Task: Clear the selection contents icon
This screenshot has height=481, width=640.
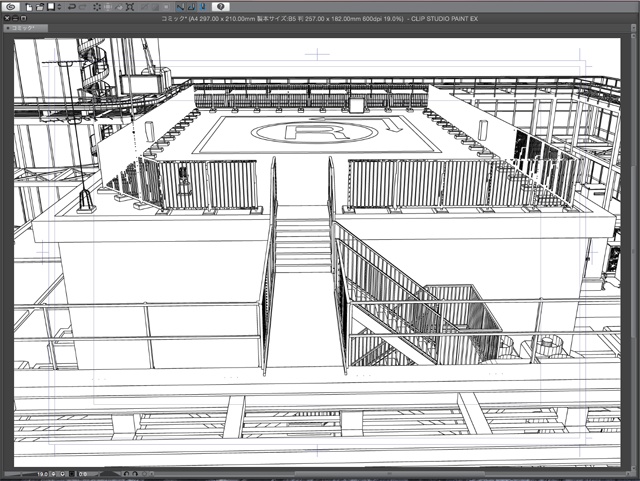Action: [x=97, y=7]
